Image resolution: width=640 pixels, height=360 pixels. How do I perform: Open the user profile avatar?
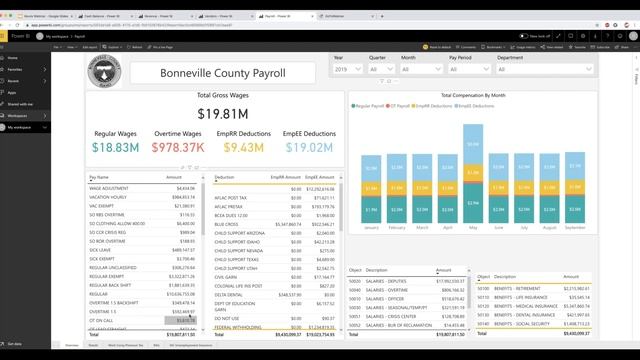[633, 36]
